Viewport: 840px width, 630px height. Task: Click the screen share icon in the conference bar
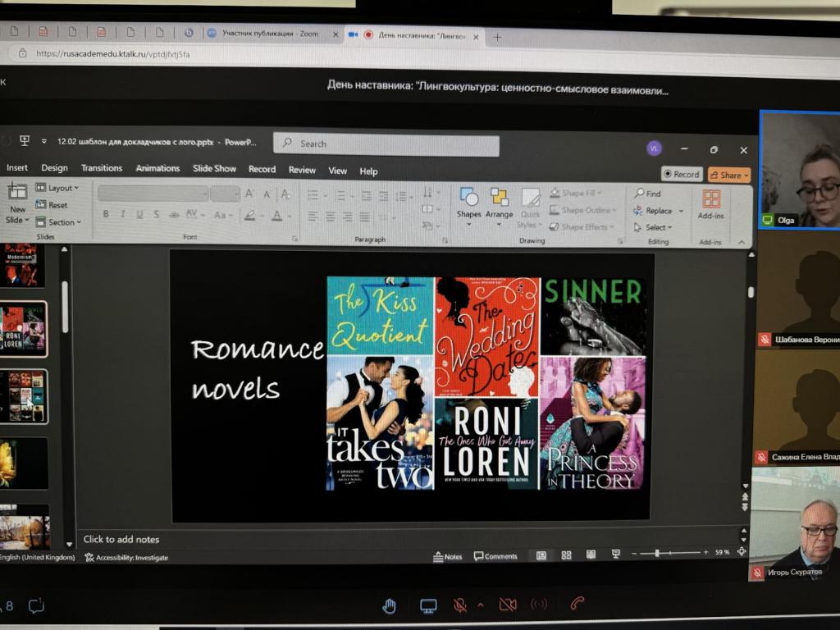428,606
